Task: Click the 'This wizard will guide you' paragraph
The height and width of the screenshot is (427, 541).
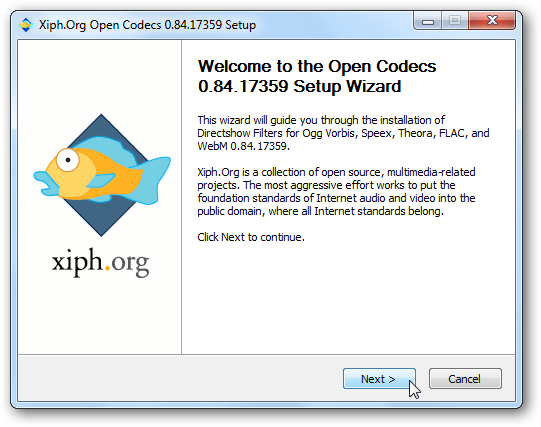Action: tap(343, 133)
